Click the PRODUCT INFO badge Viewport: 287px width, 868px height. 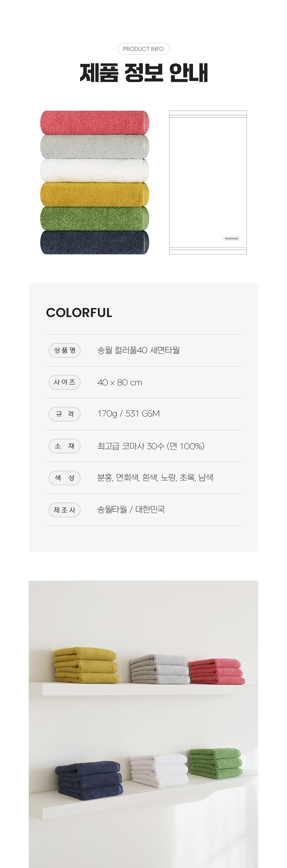click(x=143, y=49)
